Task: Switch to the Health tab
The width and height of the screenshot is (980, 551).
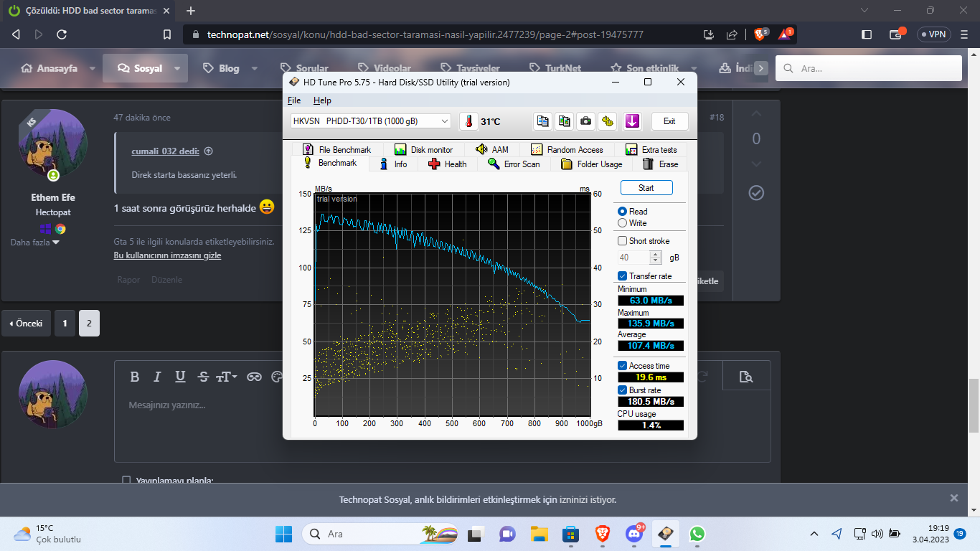Action: (x=447, y=164)
